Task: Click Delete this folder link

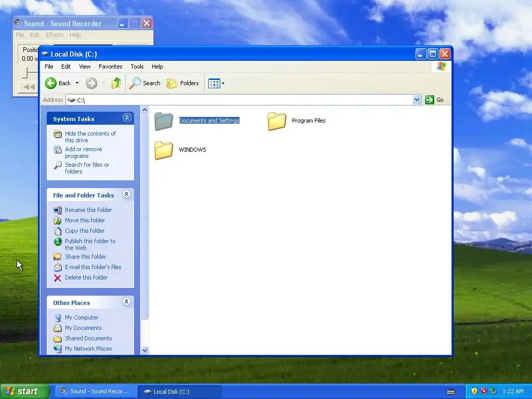Action: (86, 277)
